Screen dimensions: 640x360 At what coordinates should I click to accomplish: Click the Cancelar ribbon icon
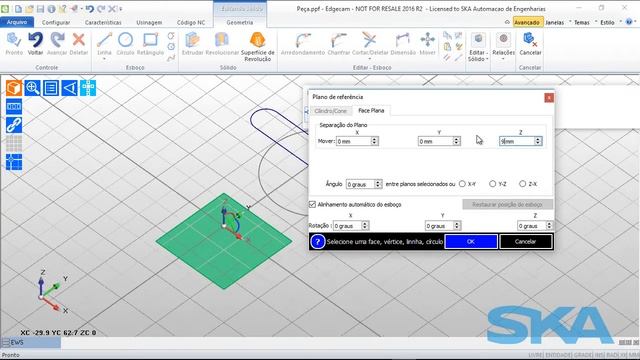(x=530, y=40)
